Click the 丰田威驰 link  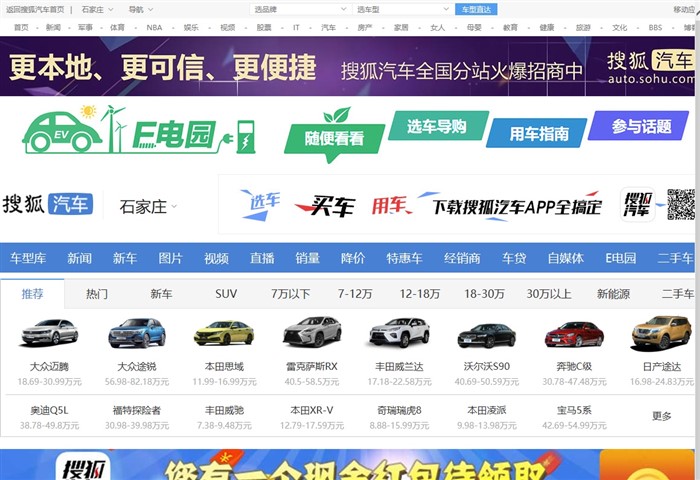click(x=224, y=410)
